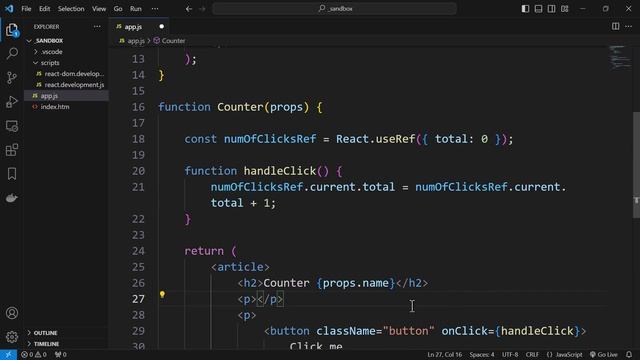Click the React.useRef call on line 18

(375, 139)
